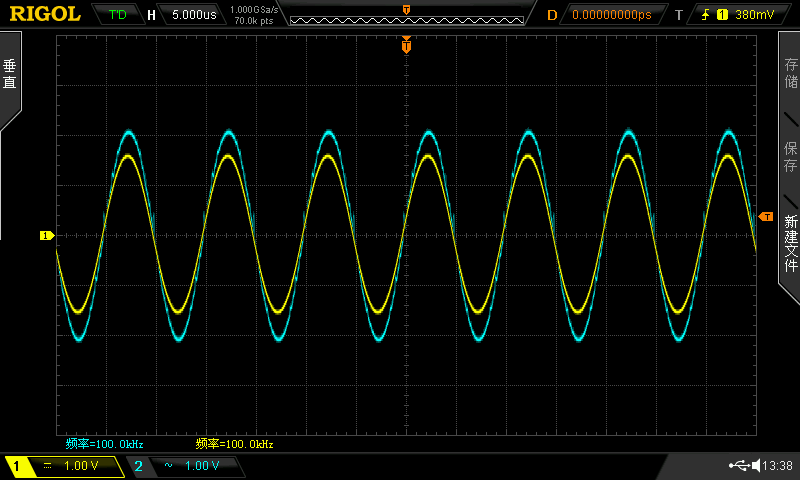Click the cyan 频率=100.0kHz measurement
This screenshot has height=480, width=800.
point(105,444)
